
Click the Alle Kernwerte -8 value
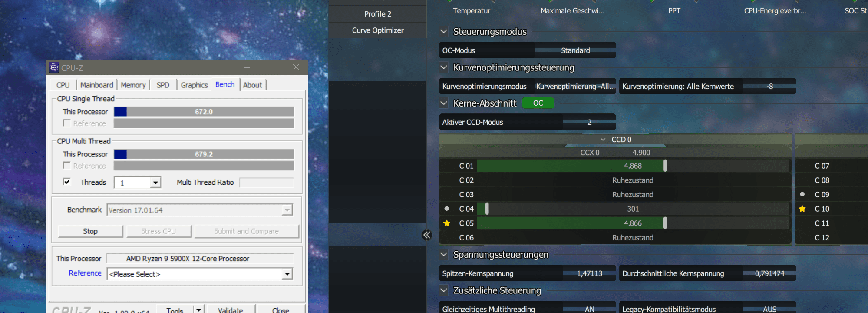(x=769, y=87)
